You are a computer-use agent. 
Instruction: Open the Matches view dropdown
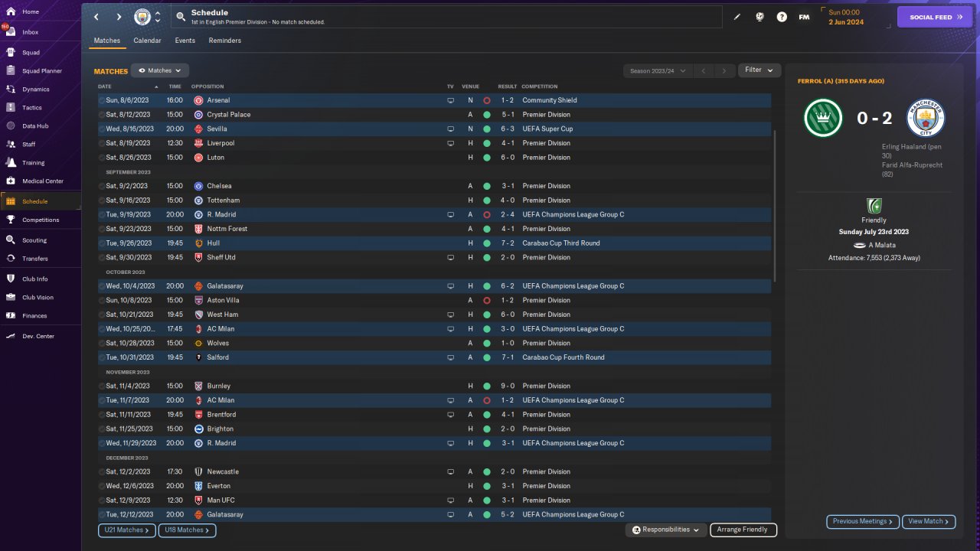click(x=160, y=70)
